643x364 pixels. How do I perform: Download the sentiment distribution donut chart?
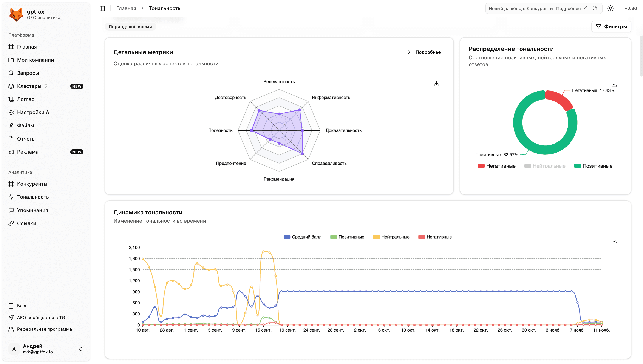(614, 84)
